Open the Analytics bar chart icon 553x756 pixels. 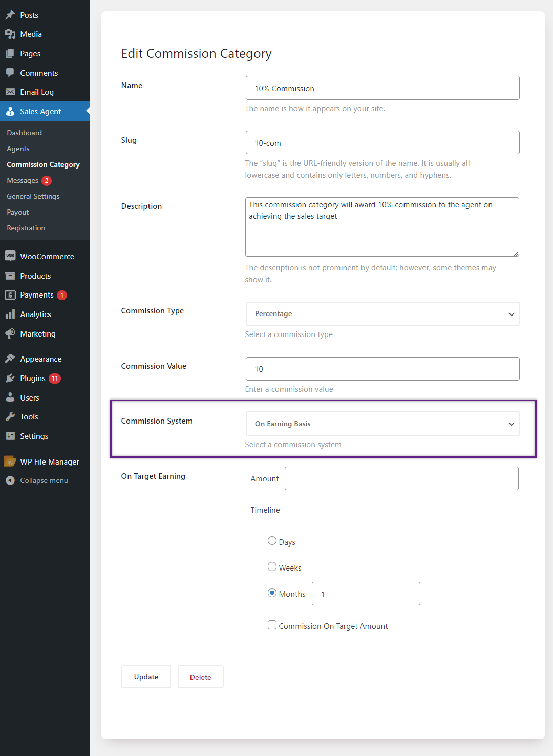[10, 314]
